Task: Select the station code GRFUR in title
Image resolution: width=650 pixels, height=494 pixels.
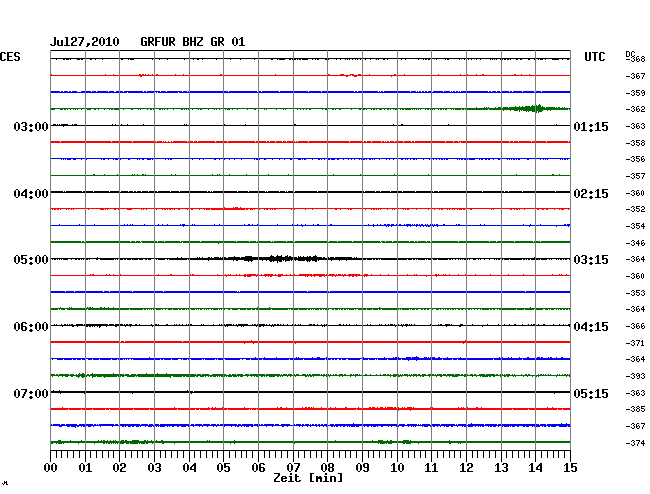Action: pos(158,42)
